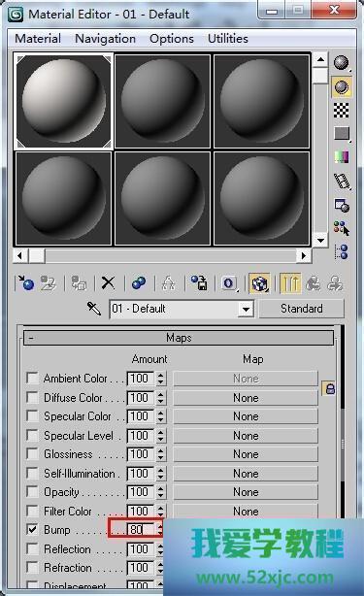
Task: Uncheck the Bump map checkbox
Action: [33, 529]
